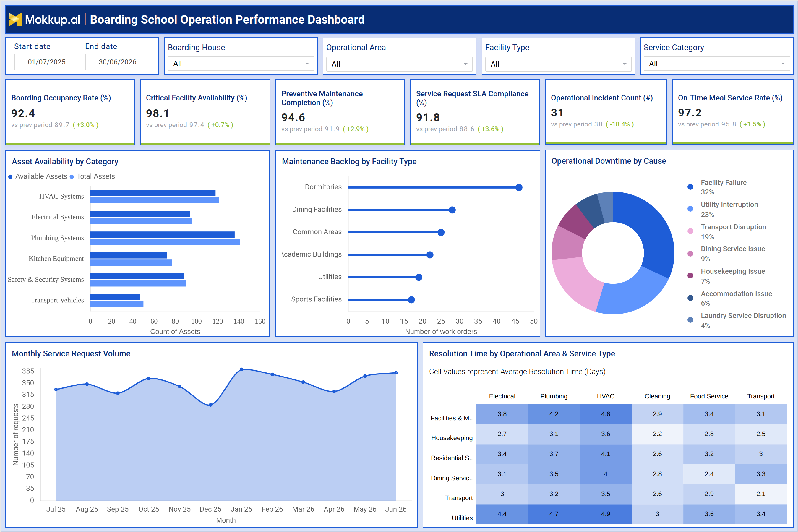Select the Operational Incident Count KPI card
Image resolution: width=798 pixels, height=532 pixels.
(606, 112)
